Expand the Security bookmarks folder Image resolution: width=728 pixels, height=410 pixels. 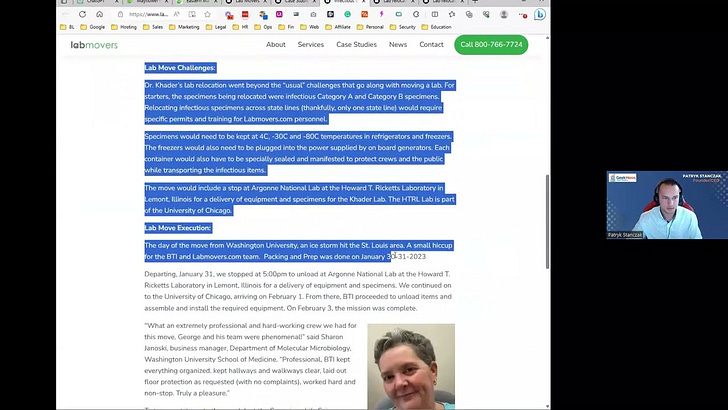coord(403,27)
